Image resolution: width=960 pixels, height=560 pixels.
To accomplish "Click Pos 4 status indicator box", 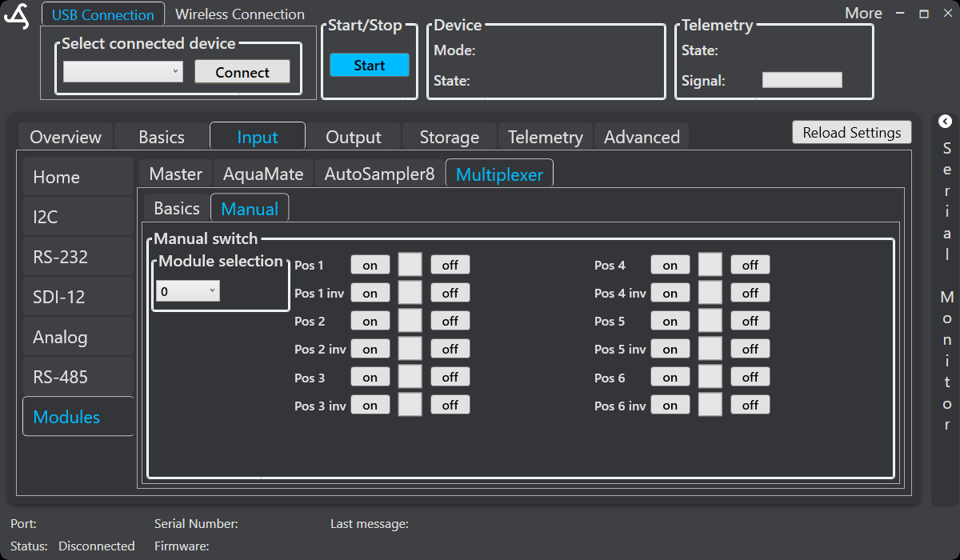I will [710, 265].
